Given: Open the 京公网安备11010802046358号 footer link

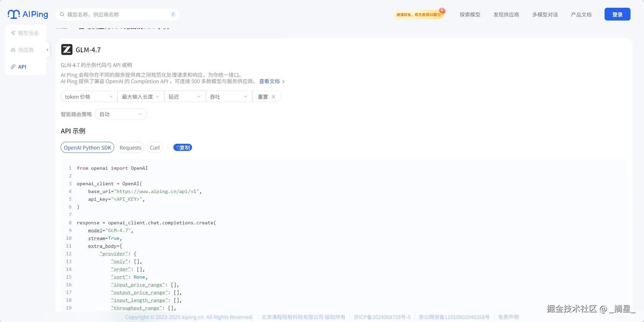Looking at the screenshot, I should coord(454,317).
